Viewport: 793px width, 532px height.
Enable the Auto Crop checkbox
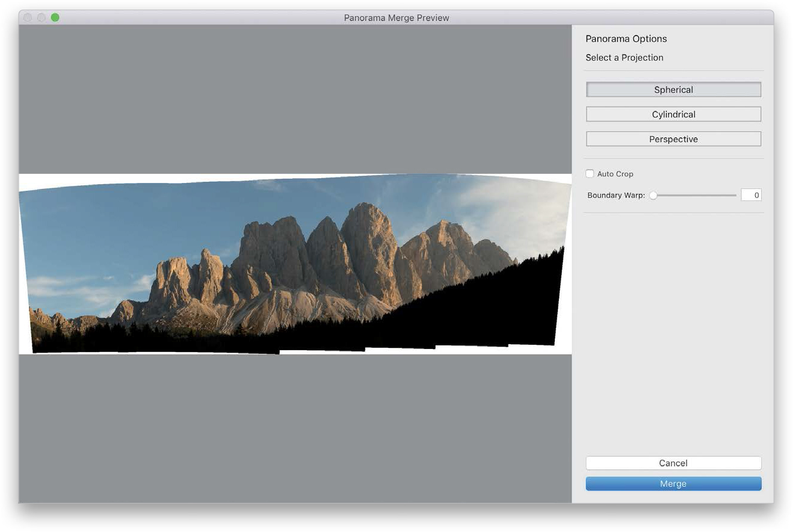tap(590, 174)
